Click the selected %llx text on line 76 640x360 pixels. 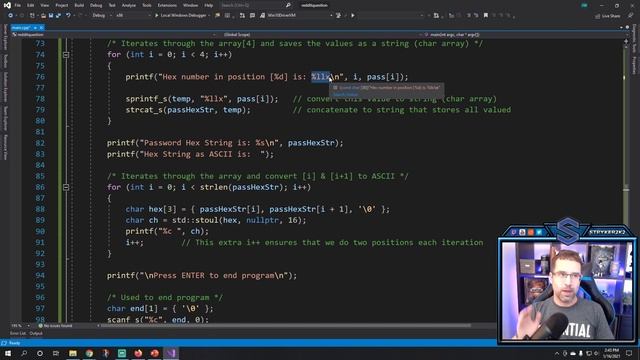click(x=320, y=77)
